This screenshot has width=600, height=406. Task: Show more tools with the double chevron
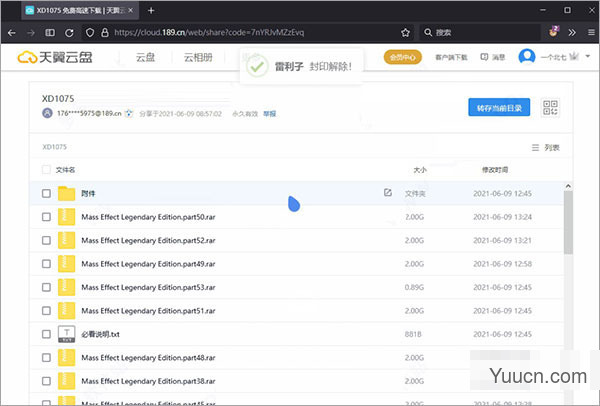(572, 33)
